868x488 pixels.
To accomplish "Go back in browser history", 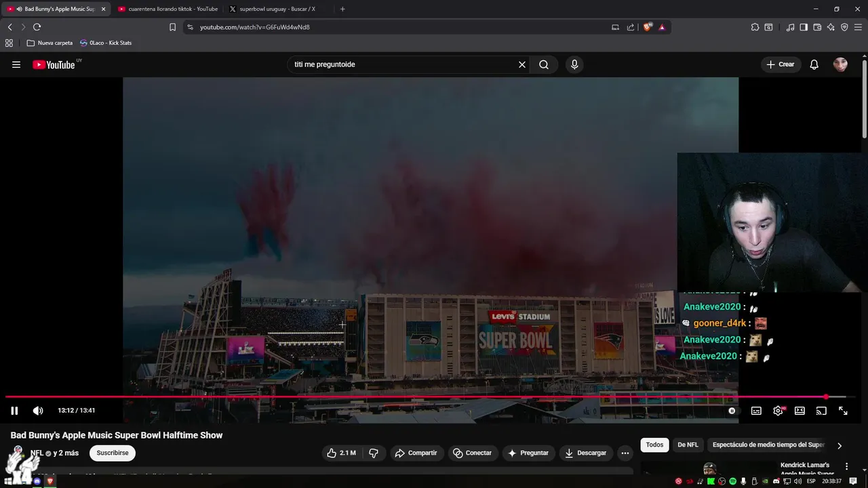I will click(9, 27).
